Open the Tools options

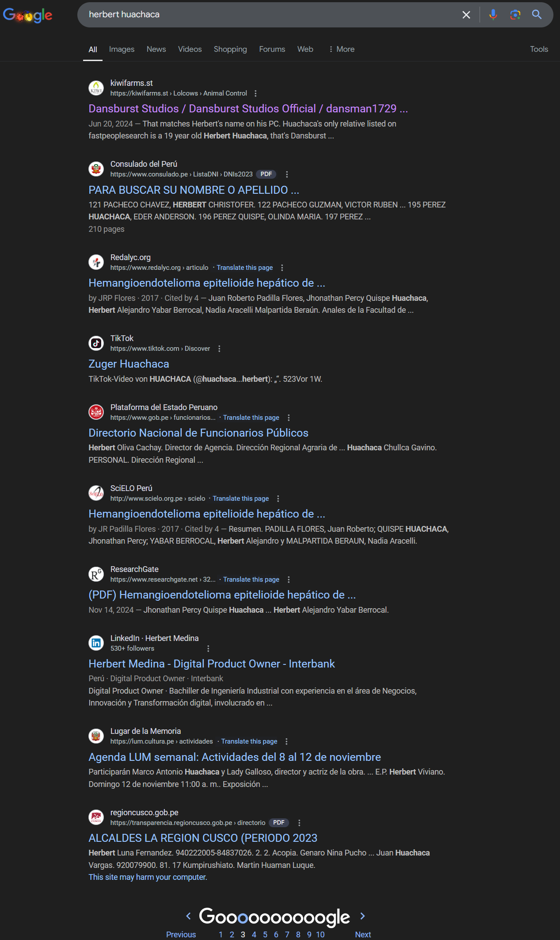tap(539, 49)
